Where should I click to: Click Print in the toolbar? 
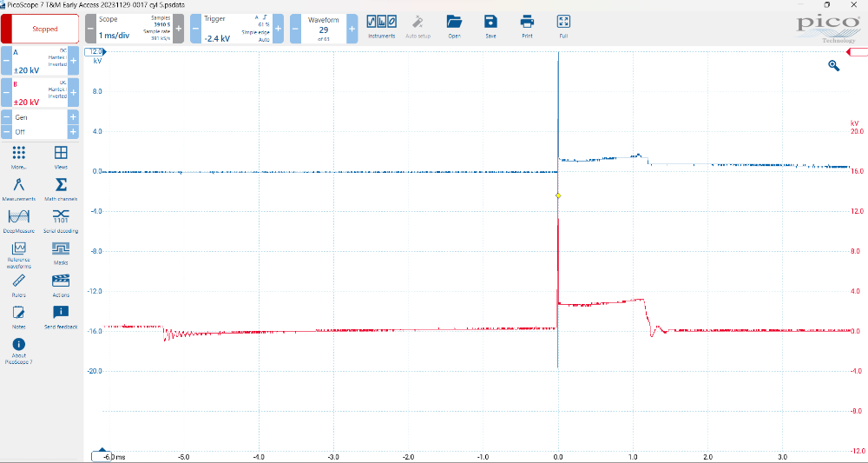click(527, 24)
